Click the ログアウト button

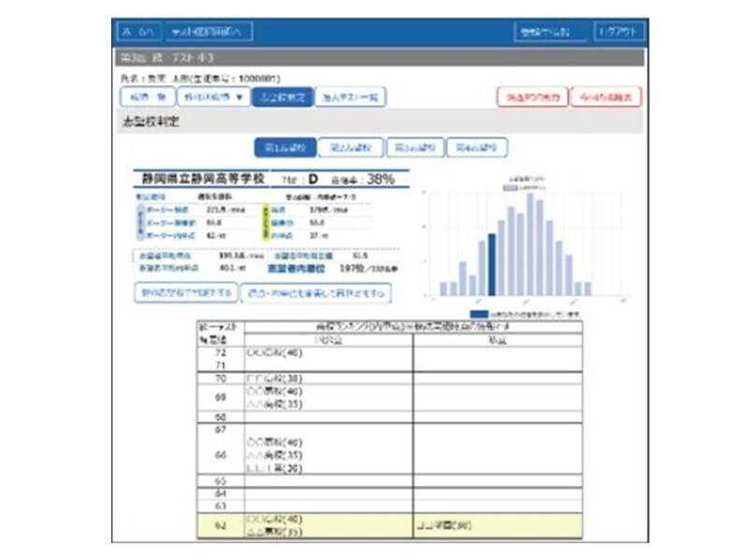coord(619,32)
